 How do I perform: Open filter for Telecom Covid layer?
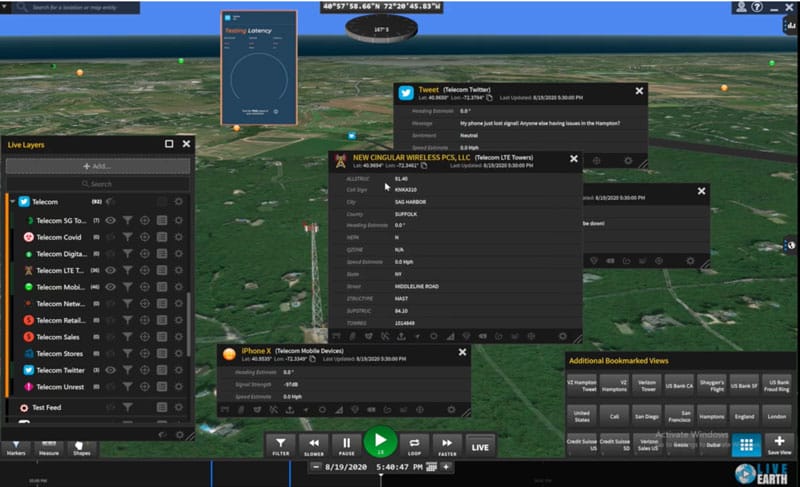(128, 237)
